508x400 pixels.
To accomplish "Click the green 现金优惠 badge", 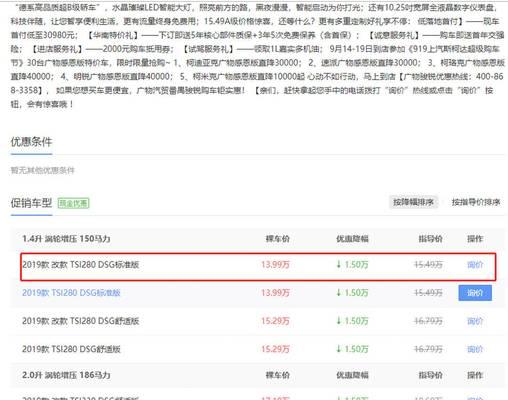I will tap(73, 203).
